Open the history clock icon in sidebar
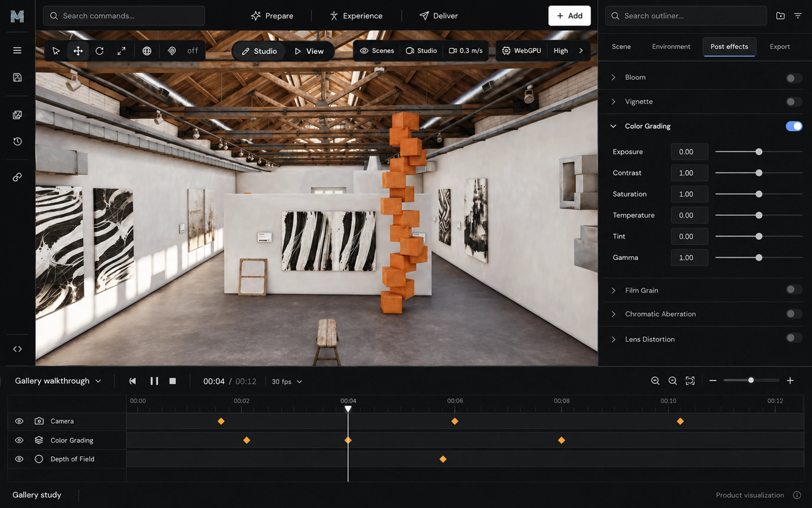 (x=17, y=141)
